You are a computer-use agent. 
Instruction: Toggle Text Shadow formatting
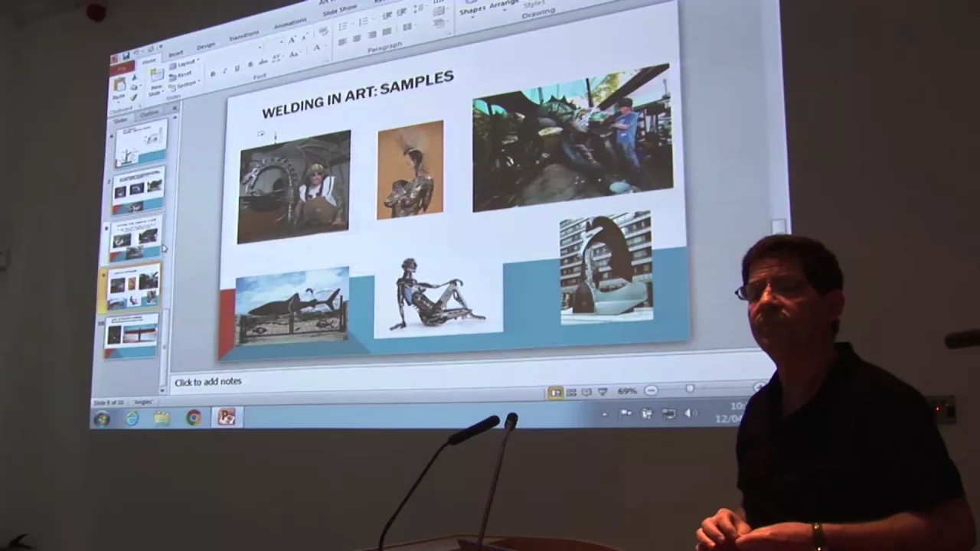250,65
